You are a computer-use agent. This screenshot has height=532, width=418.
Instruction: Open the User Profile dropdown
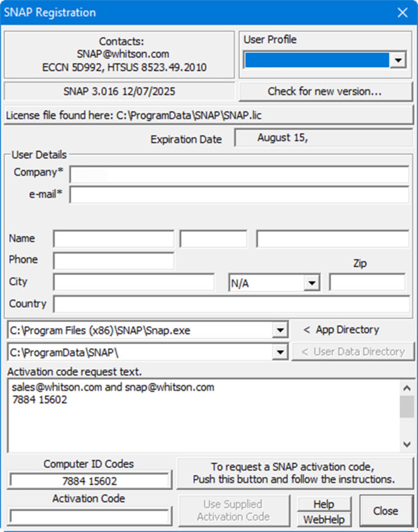pyautogui.click(x=398, y=60)
